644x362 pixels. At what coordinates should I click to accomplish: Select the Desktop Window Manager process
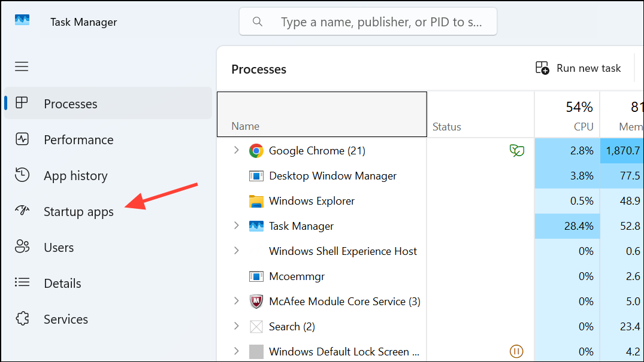[332, 175]
